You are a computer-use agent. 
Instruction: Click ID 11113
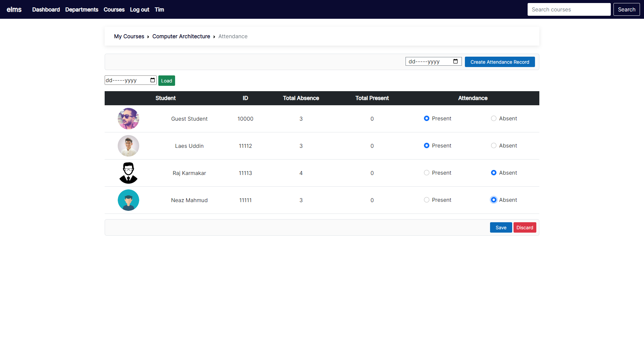pos(246,173)
